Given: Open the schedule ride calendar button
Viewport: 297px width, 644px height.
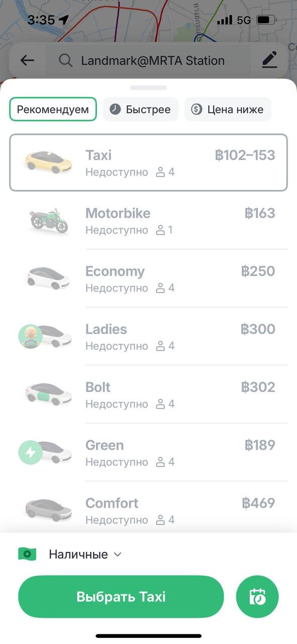Looking at the screenshot, I should [x=257, y=597].
